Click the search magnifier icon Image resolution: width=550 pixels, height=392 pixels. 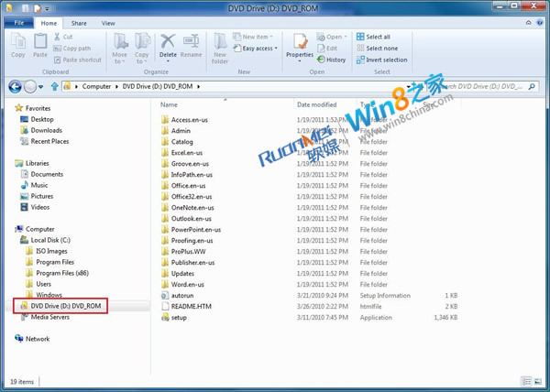532,86
